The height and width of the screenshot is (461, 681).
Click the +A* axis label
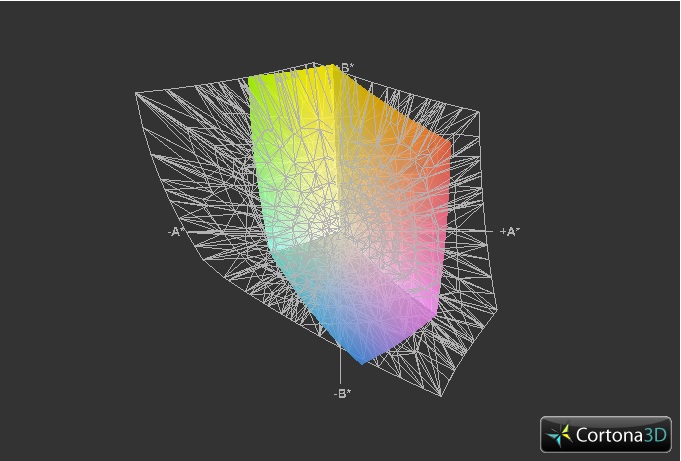click(509, 232)
